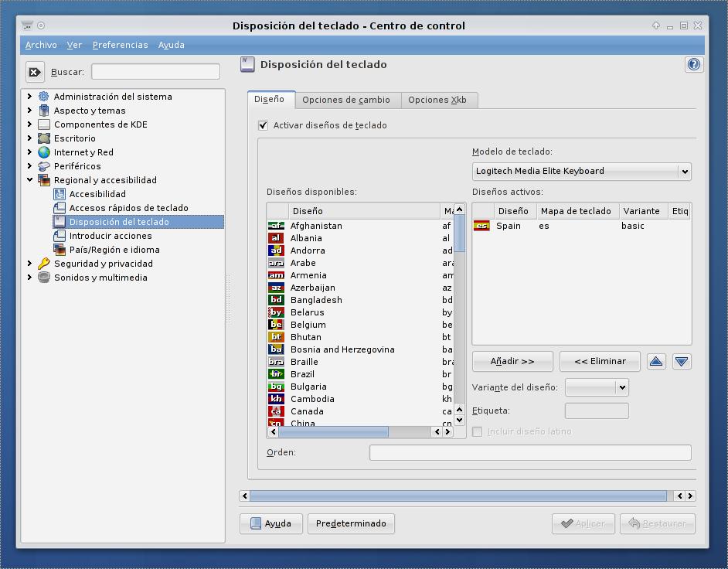Switch to the Opciones Xkb tab
Viewport: 728px width, 569px height.
coord(437,100)
